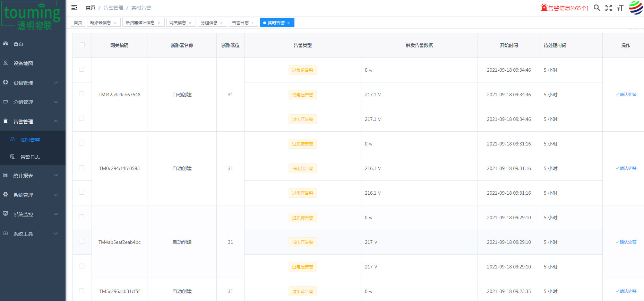Click 确认处警 for gateway TM4ab5eaf2eab4bc
Viewport: 644px width, 301px height.
pos(626,242)
